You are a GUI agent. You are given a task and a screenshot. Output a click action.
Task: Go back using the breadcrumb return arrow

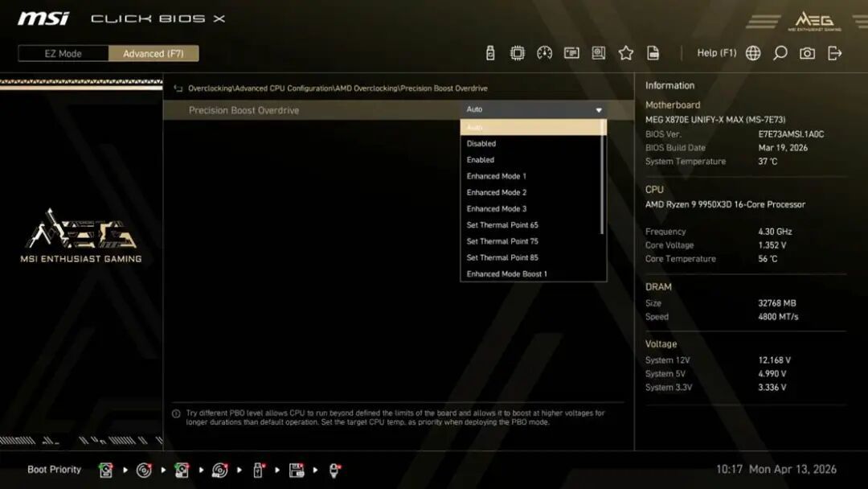coord(178,88)
